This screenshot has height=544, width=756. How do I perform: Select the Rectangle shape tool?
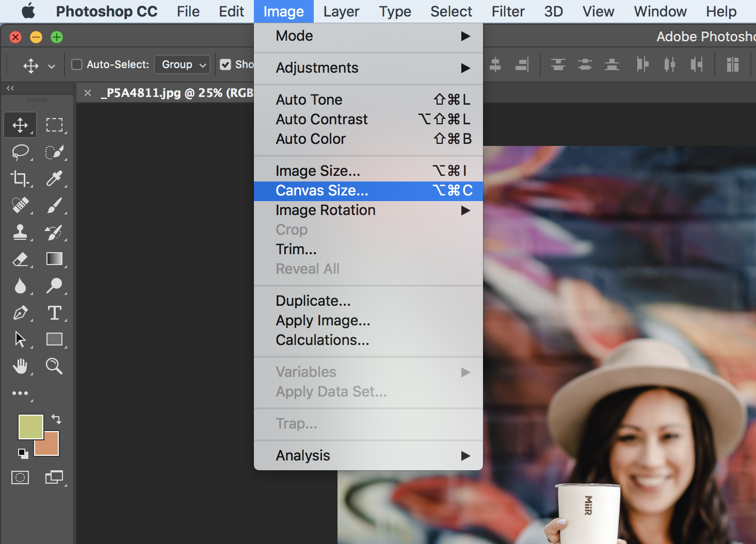coord(54,339)
